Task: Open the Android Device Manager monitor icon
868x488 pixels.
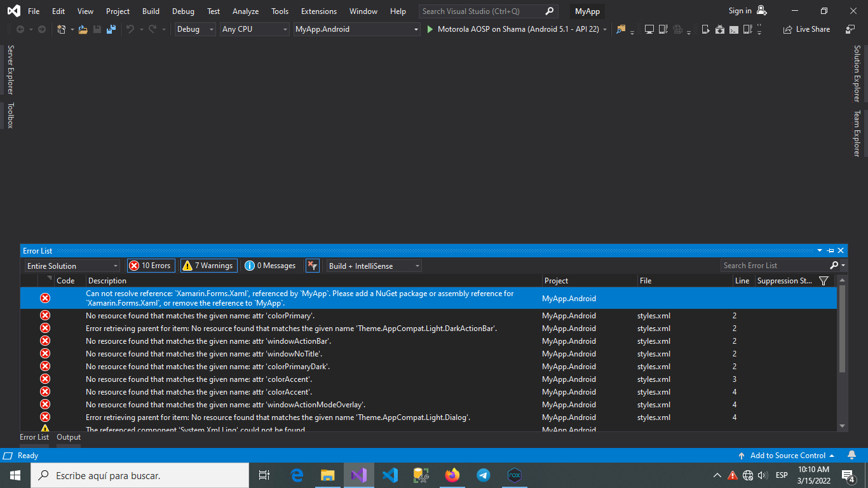Action: point(649,29)
